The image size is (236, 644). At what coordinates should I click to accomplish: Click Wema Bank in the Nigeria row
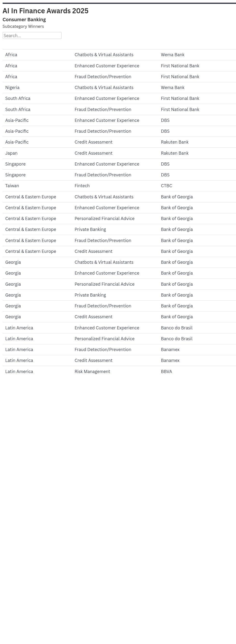click(x=173, y=88)
